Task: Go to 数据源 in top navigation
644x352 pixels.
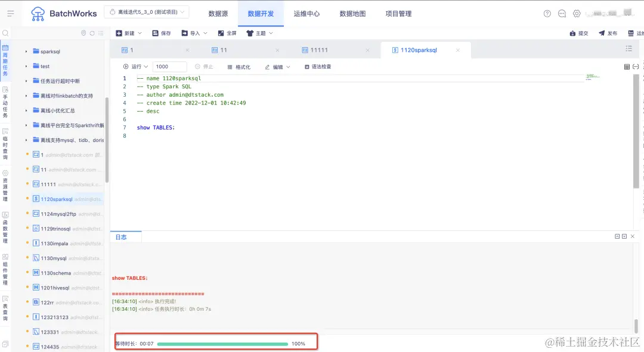Action: pos(218,14)
